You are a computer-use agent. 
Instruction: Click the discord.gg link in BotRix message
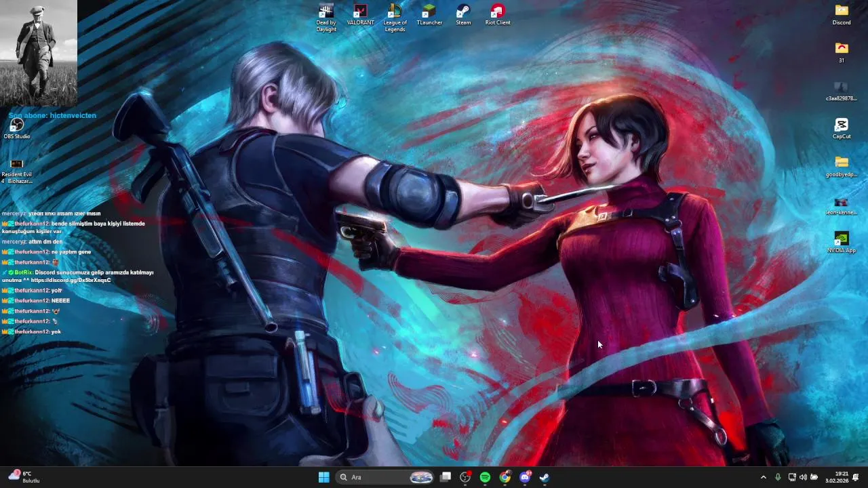71,280
